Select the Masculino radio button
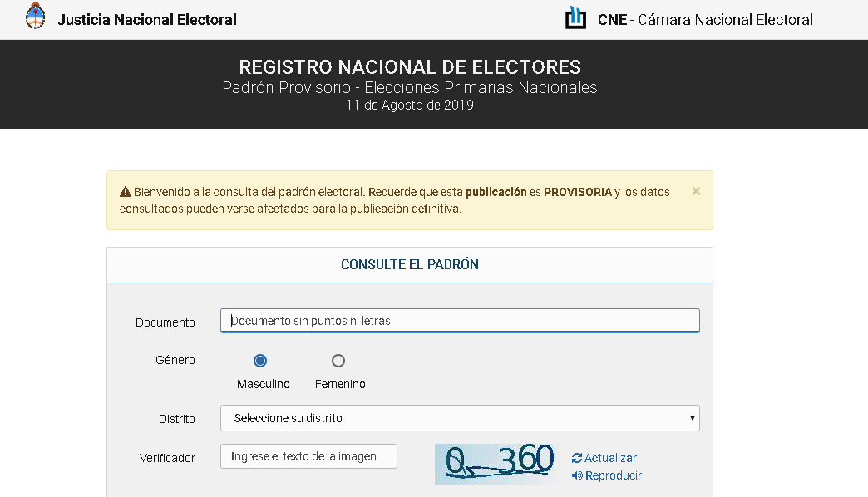This screenshot has height=497, width=868. 260,361
